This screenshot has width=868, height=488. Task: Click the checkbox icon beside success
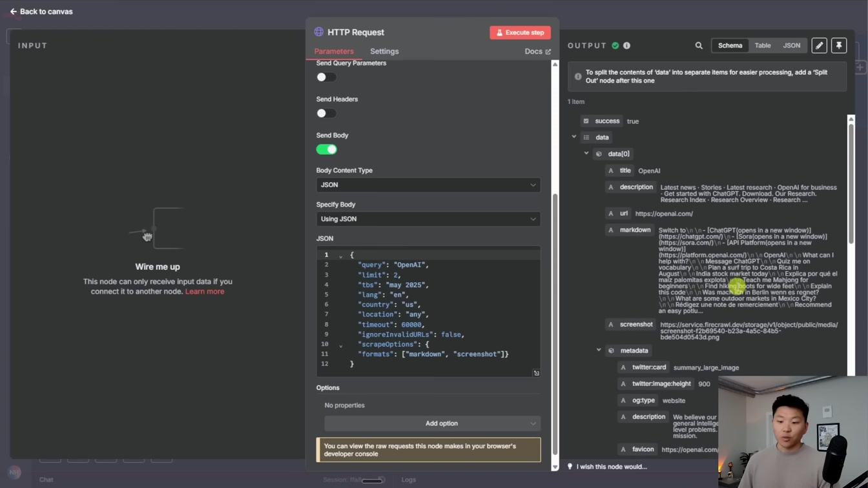pyautogui.click(x=586, y=121)
